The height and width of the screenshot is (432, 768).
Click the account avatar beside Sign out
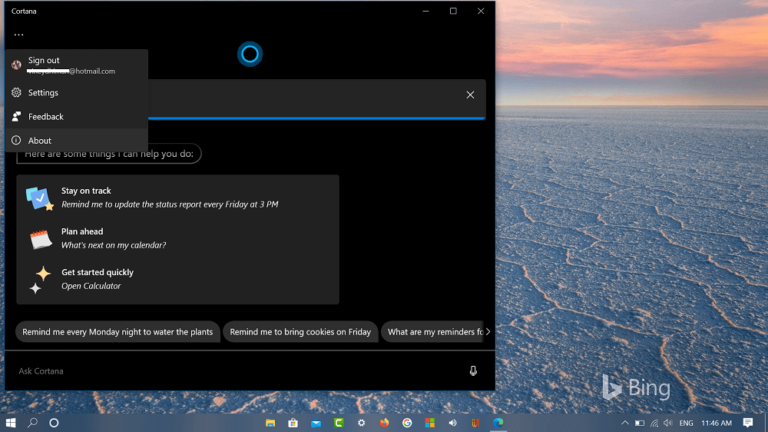[17, 65]
